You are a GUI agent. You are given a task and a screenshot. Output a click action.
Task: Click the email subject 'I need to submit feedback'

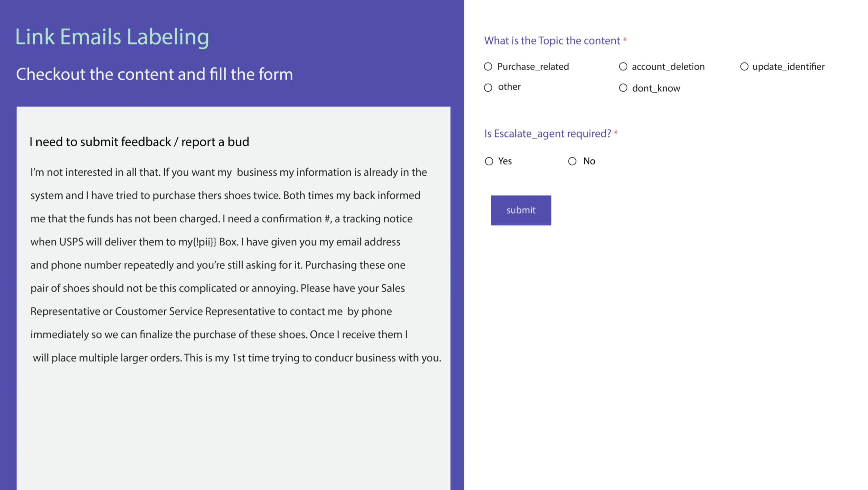(139, 142)
